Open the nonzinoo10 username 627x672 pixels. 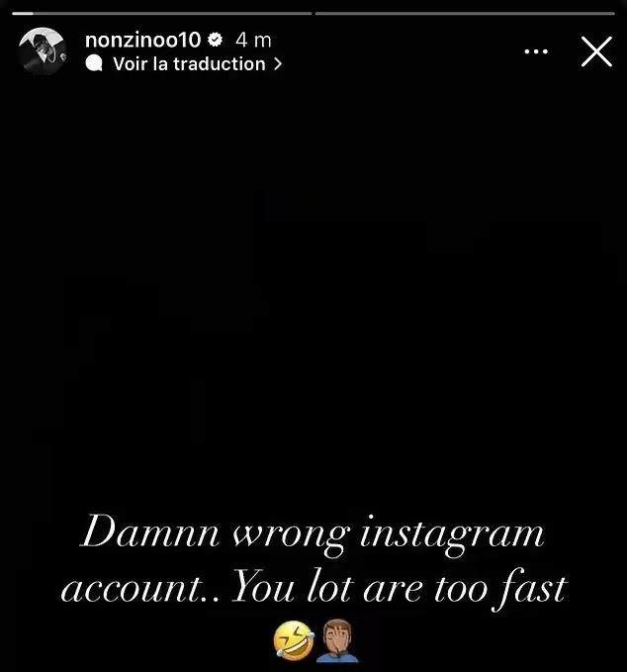(142, 41)
